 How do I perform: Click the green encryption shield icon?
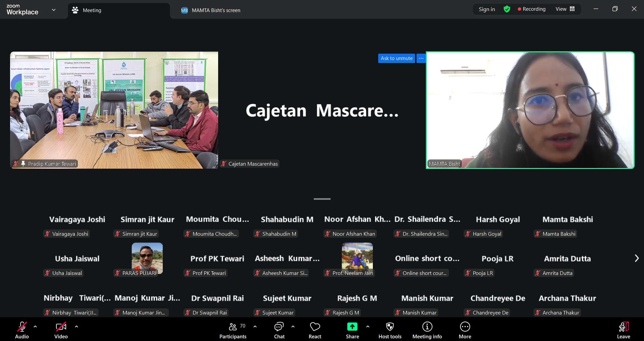pyautogui.click(x=507, y=9)
